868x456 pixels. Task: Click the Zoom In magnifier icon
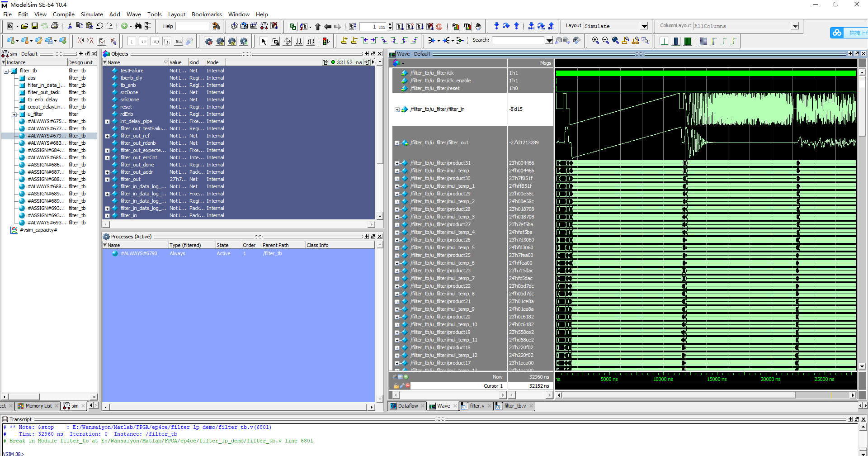point(595,41)
